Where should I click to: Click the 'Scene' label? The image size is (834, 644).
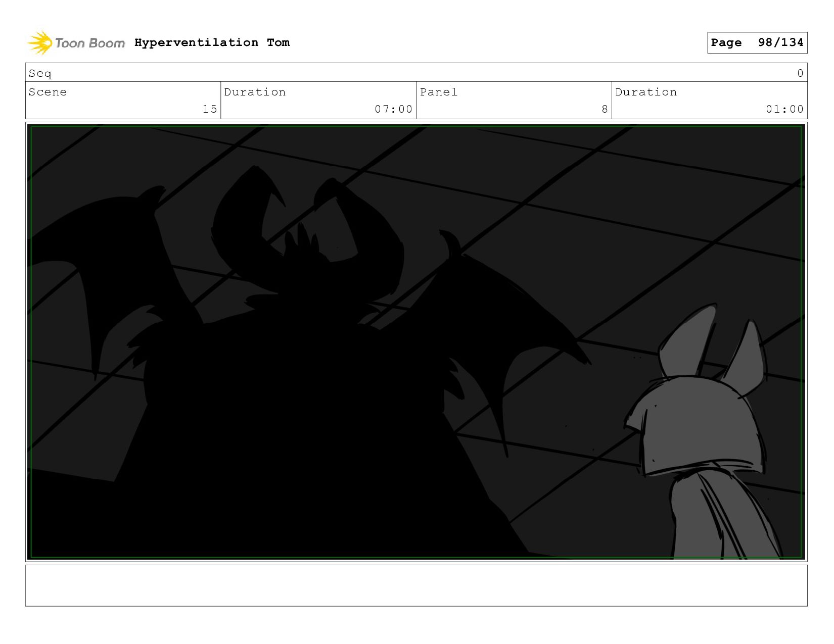point(48,92)
